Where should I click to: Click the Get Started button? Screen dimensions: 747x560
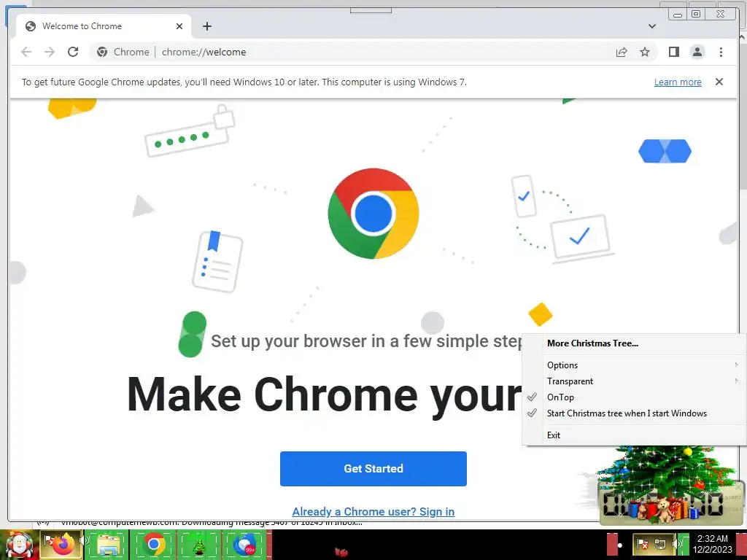coord(373,469)
